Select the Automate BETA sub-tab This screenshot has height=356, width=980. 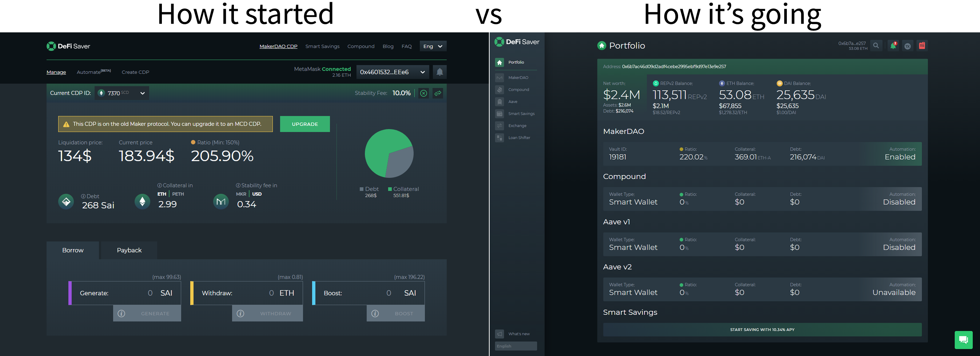click(x=93, y=72)
